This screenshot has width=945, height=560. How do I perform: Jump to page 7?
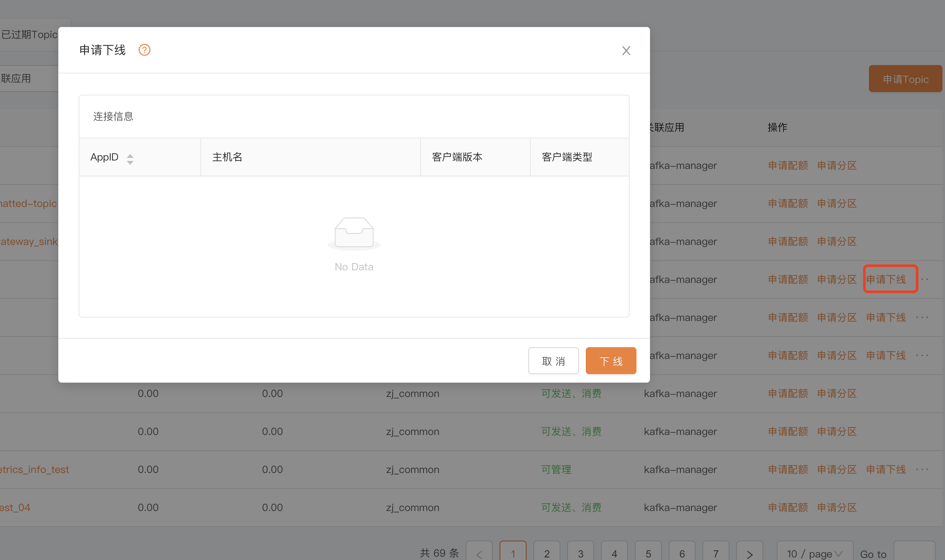point(716,553)
